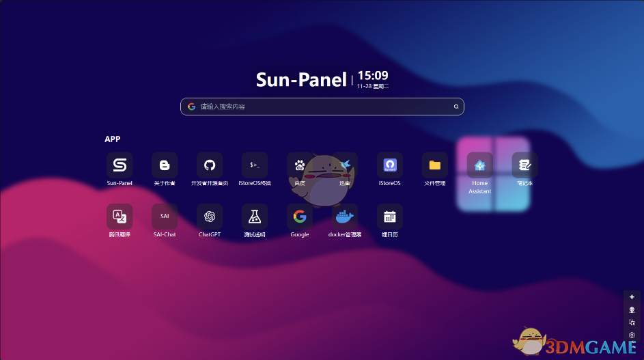Click the APP group heading

click(113, 139)
